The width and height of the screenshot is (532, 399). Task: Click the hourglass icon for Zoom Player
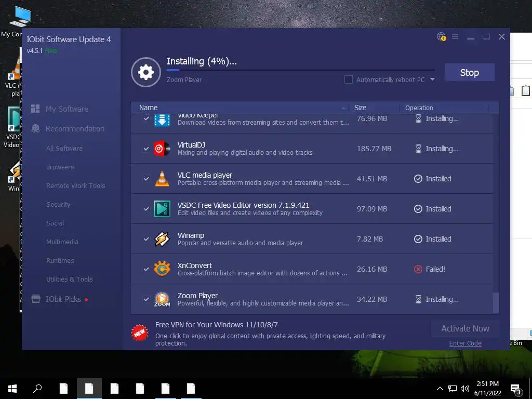(x=418, y=299)
